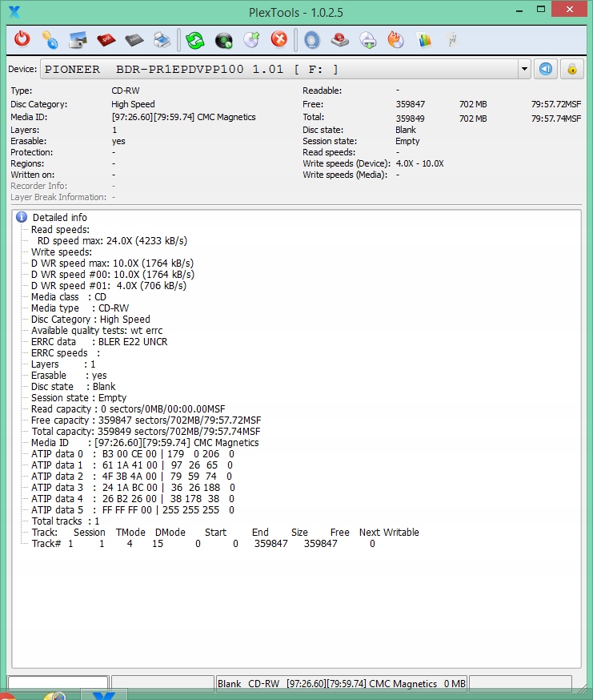Select the 'ATIP data 4' row
593x700 pixels.
tap(133, 499)
